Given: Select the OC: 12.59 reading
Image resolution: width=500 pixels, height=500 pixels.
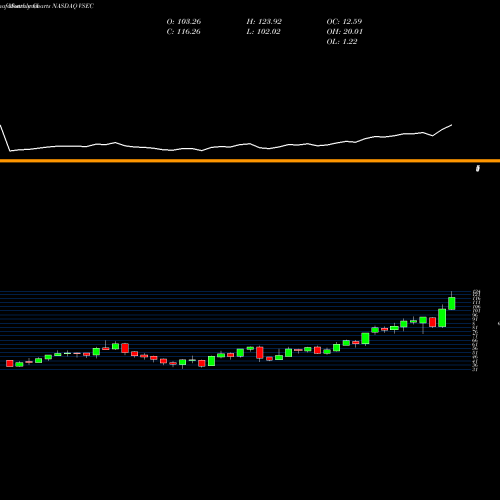Looking at the screenshot, I should point(344,22).
